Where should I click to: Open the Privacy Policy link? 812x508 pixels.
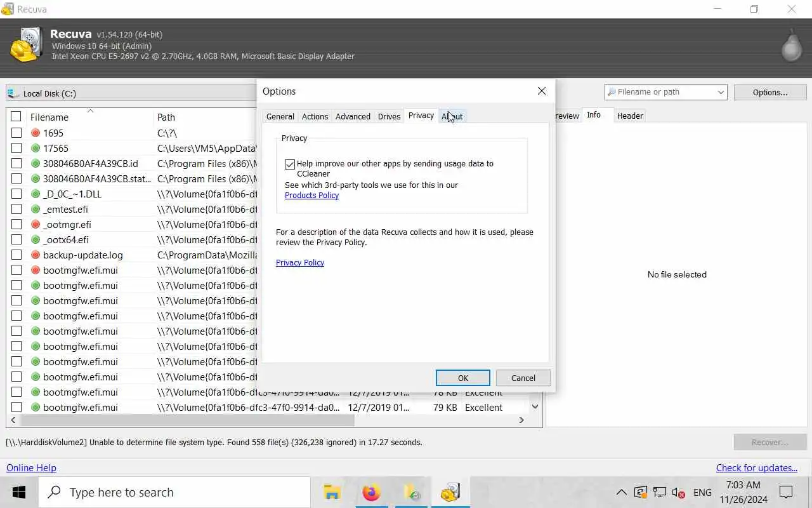pyautogui.click(x=300, y=262)
